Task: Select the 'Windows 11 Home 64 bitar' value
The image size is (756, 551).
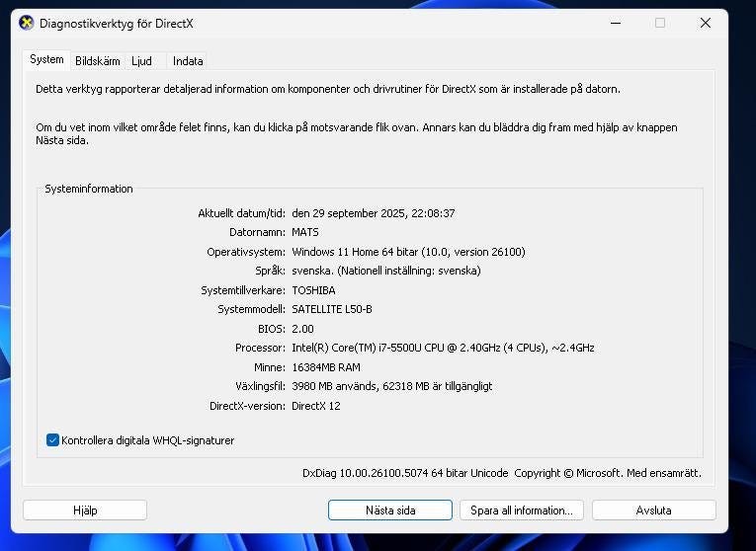Action: 355,252
